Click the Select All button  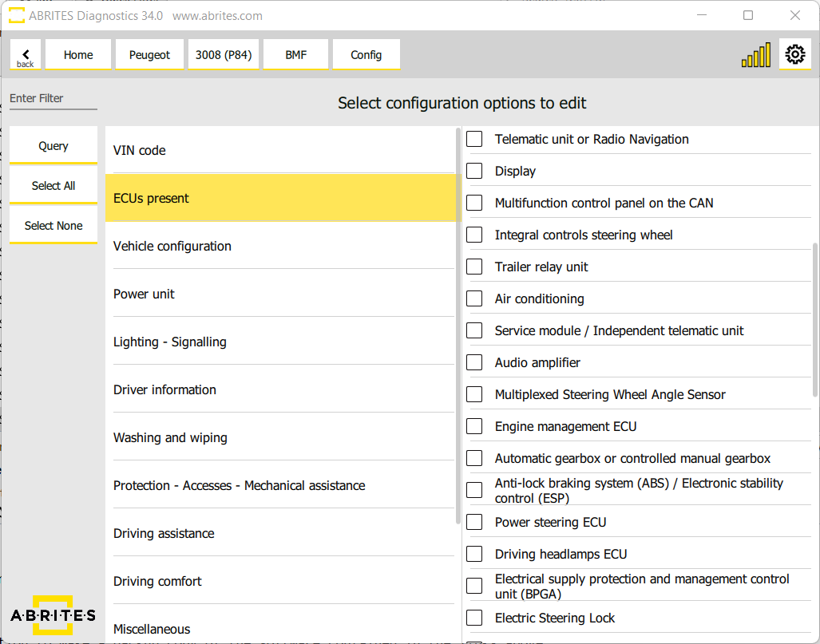click(53, 185)
